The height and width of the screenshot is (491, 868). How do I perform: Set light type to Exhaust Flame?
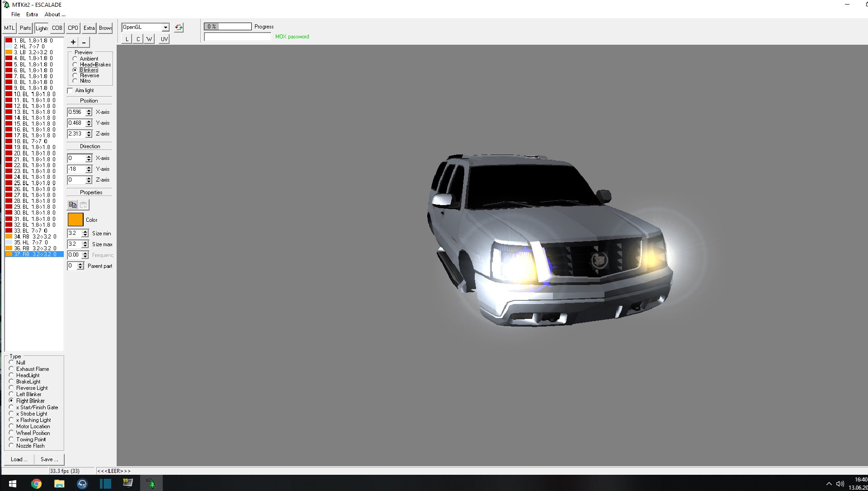[11, 369]
